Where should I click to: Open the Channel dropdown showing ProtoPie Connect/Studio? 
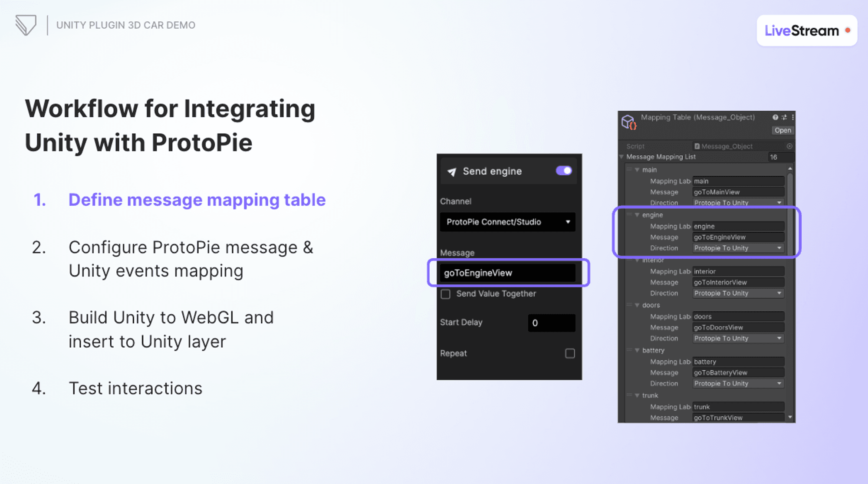507,222
